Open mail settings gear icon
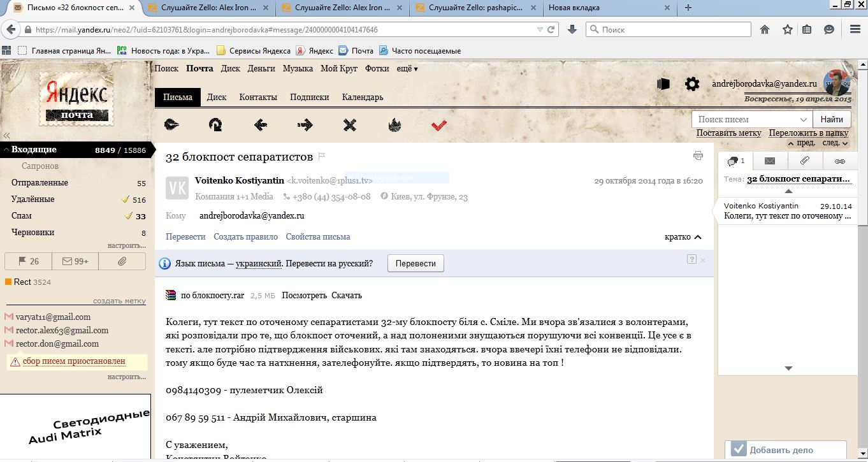The image size is (868, 462). [691, 84]
